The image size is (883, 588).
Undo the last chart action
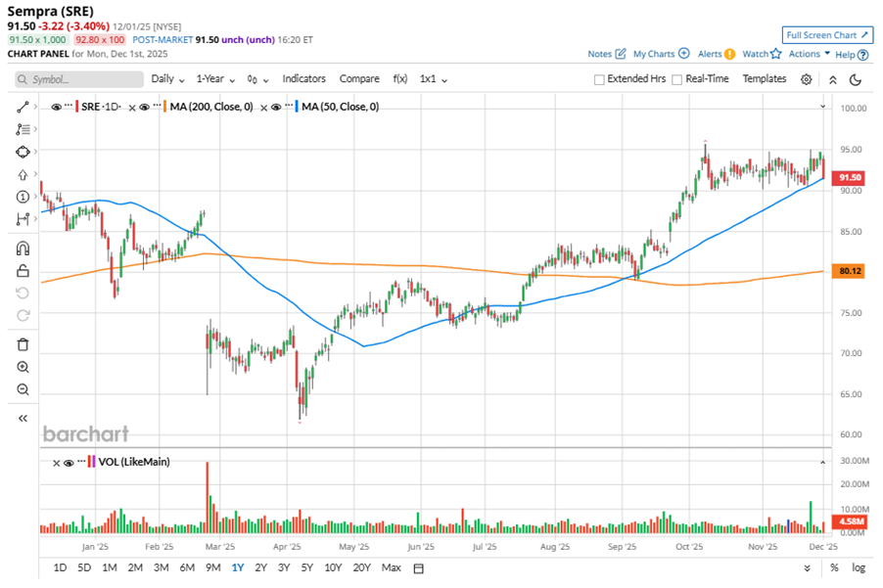23,294
